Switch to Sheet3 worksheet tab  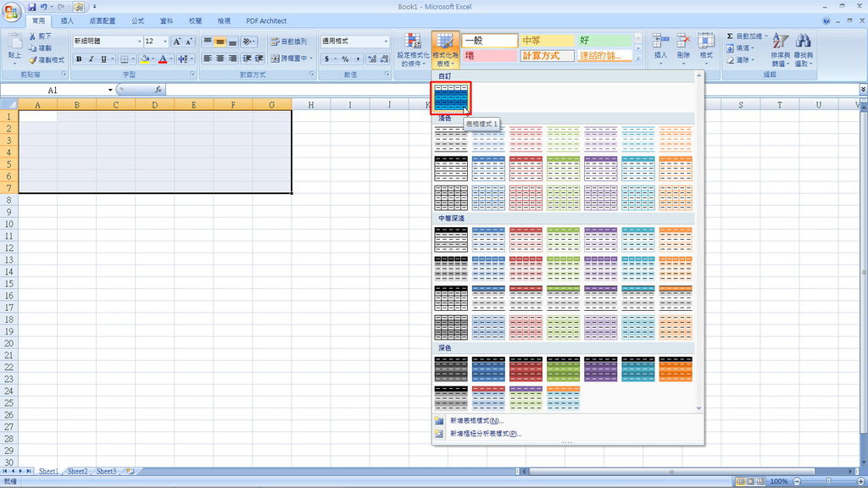click(x=106, y=471)
